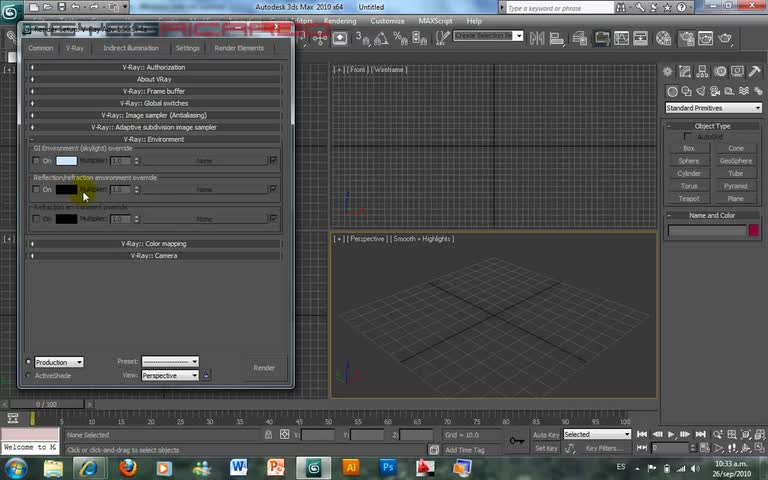This screenshot has width=768, height=480.
Task: Click the Set Keys key icon
Action: click(x=517, y=441)
